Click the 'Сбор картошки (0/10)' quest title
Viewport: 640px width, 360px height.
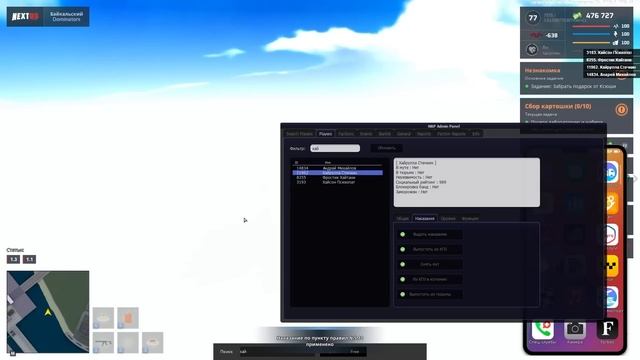pos(558,106)
